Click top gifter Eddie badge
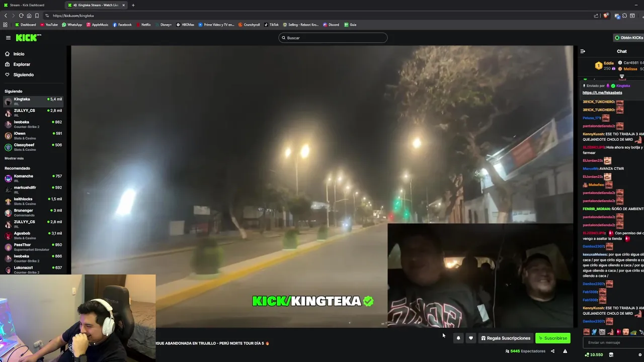The height and width of the screenshot is (362, 644). click(x=599, y=65)
